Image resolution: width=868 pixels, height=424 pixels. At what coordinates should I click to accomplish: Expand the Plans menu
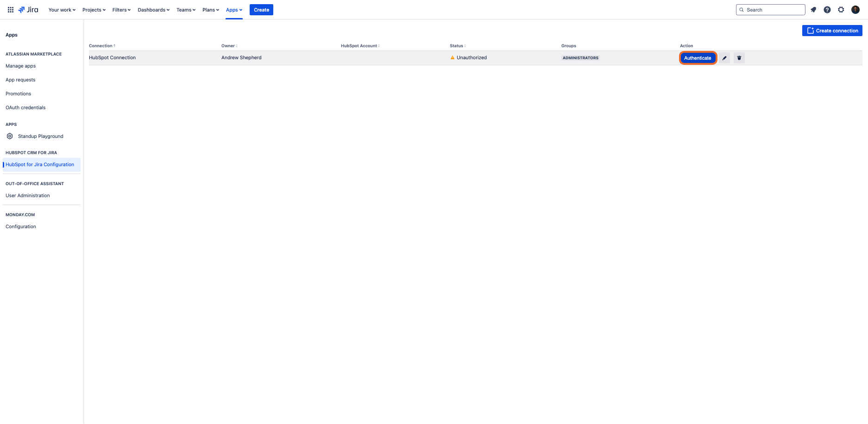tap(211, 10)
